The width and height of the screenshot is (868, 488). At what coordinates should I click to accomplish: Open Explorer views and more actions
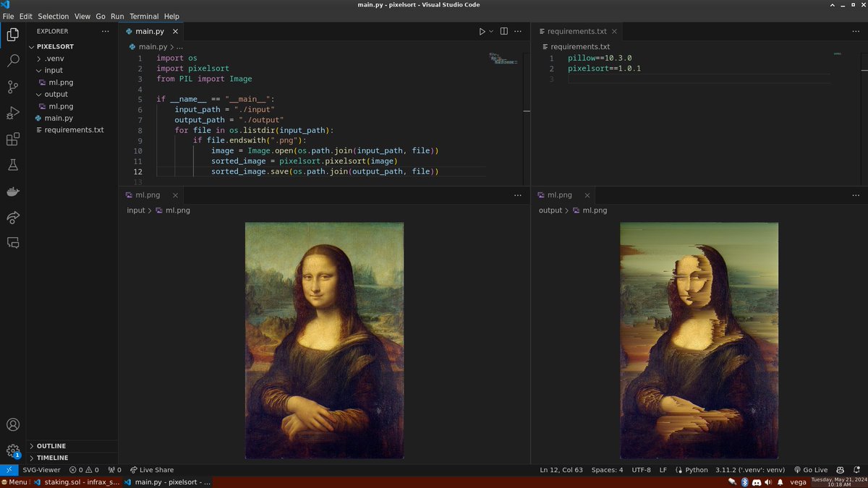click(x=106, y=31)
